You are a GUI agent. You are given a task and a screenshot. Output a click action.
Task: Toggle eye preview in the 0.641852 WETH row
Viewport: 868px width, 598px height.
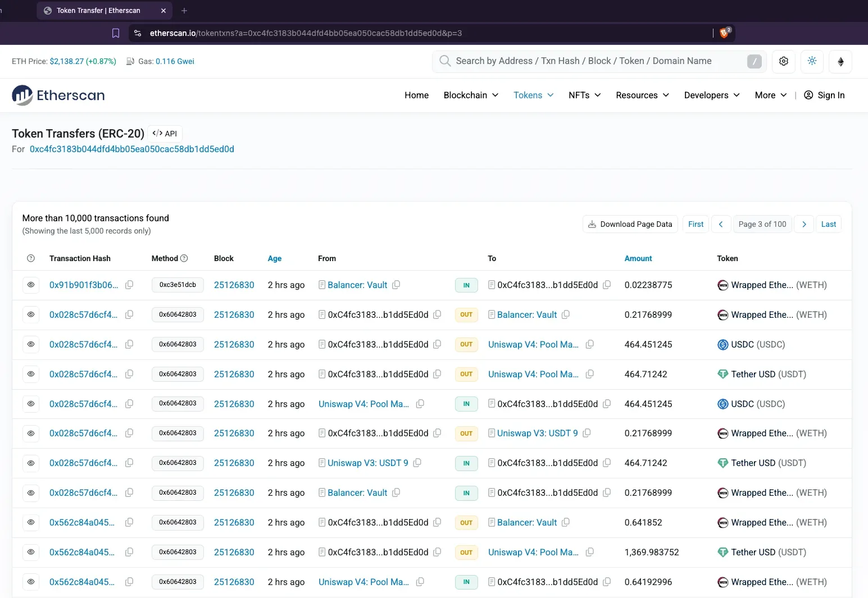coord(31,522)
